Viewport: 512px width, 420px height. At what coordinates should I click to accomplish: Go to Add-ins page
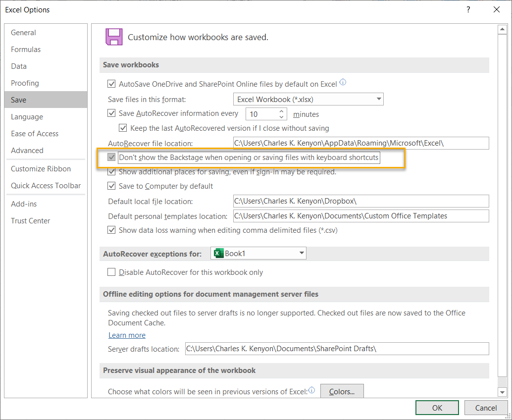click(46, 204)
